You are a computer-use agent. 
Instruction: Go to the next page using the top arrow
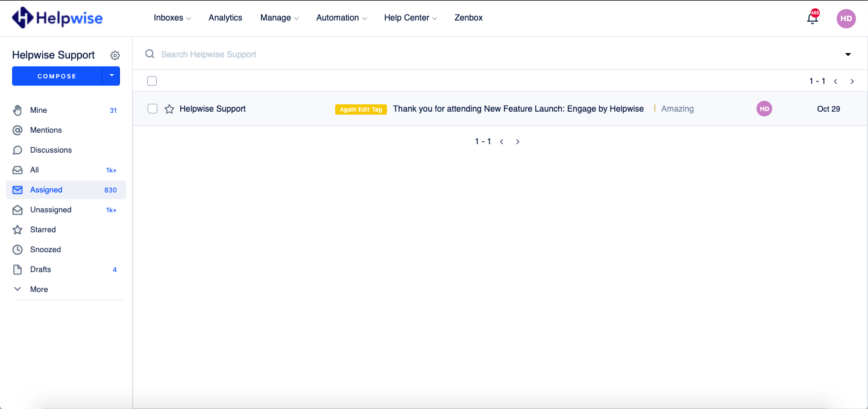(x=852, y=81)
